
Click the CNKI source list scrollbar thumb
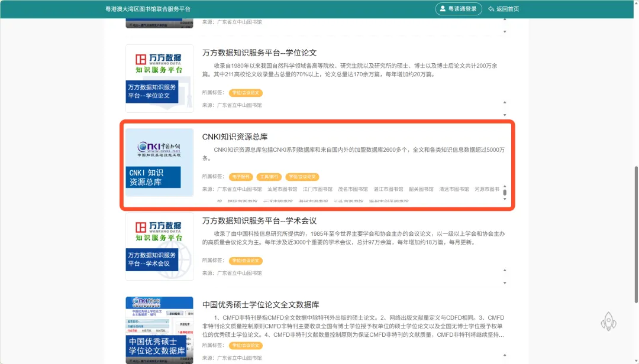505,192
